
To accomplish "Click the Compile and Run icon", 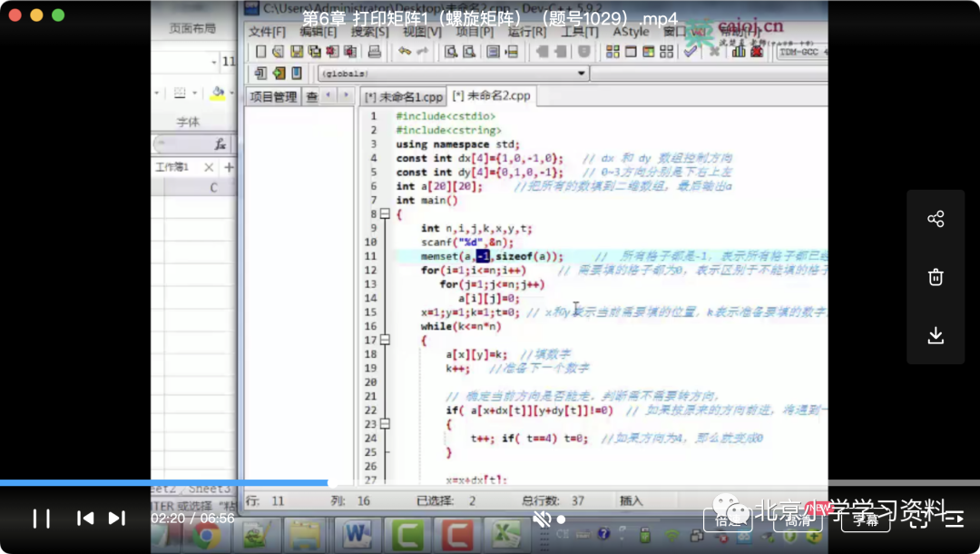I will pos(649,52).
